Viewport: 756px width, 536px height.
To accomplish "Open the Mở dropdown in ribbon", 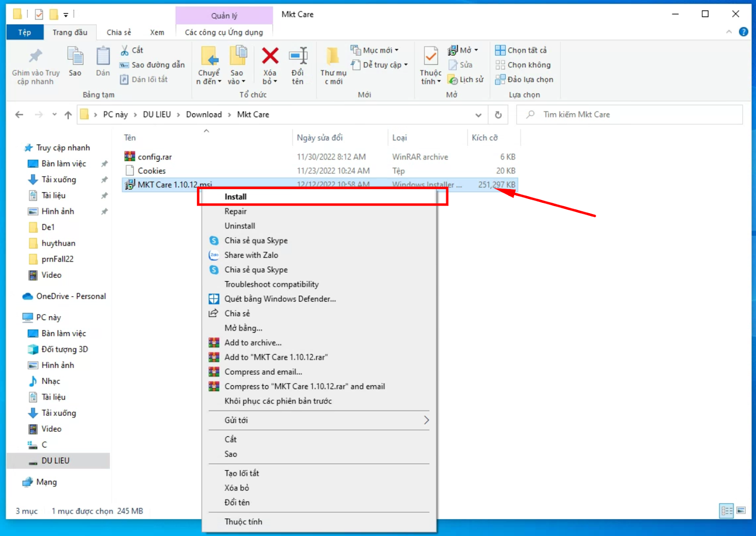I will [463, 50].
